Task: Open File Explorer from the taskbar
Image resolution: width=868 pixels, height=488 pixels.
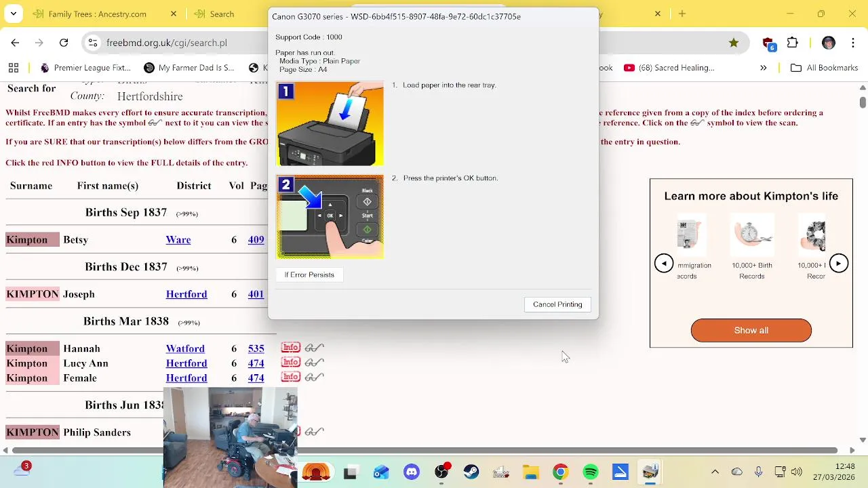Action: [530, 472]
